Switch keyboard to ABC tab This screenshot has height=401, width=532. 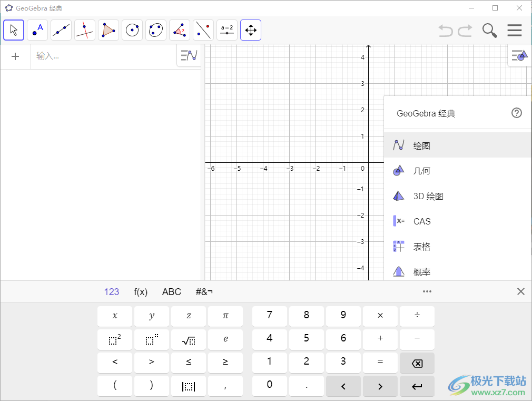172,292
